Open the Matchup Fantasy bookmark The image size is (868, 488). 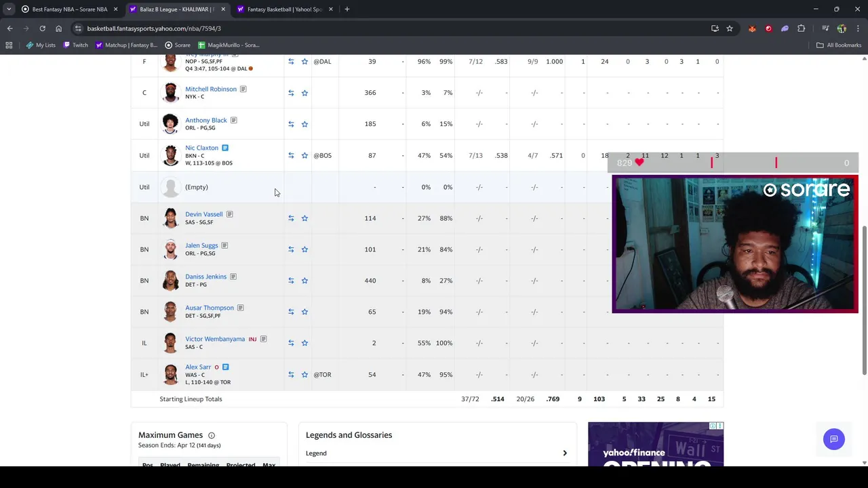click(x=126, y=45)
